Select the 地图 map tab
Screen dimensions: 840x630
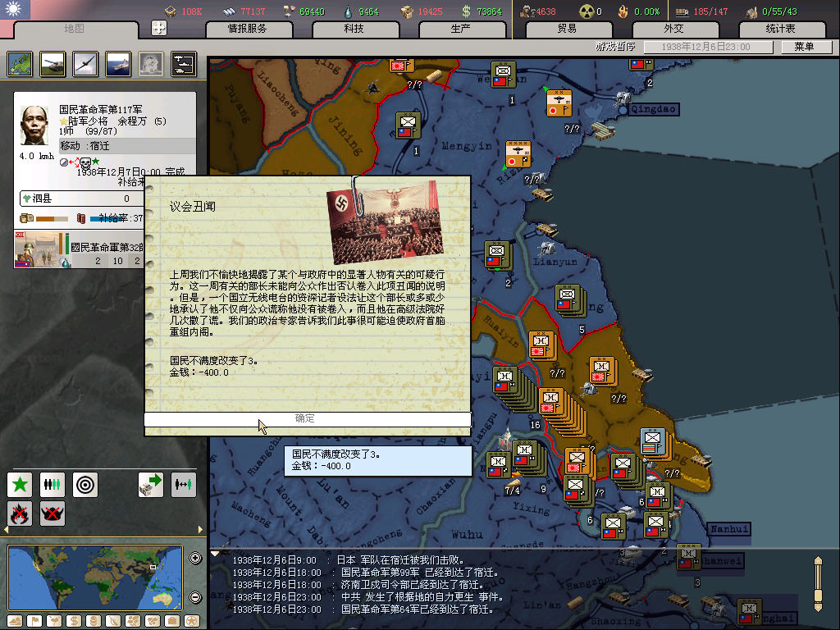point(75,29)
